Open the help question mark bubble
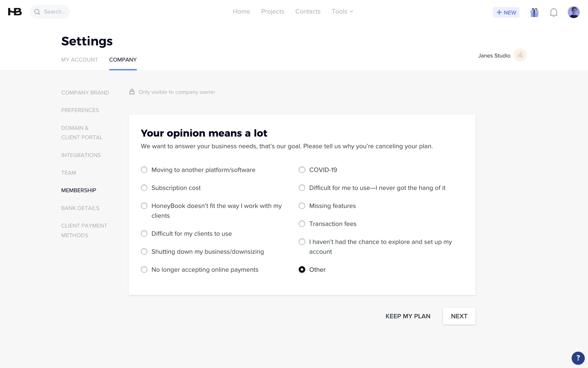 point(578,358)
